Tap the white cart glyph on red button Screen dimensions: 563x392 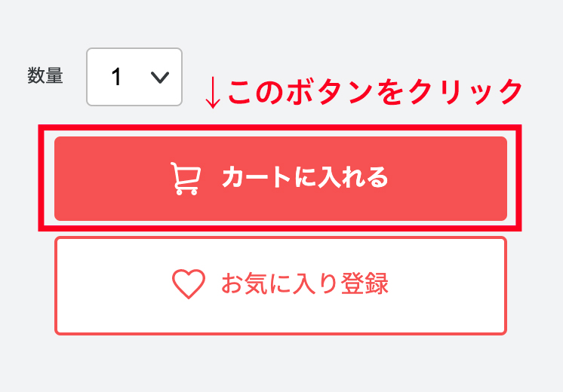click(x=186, y=179)
